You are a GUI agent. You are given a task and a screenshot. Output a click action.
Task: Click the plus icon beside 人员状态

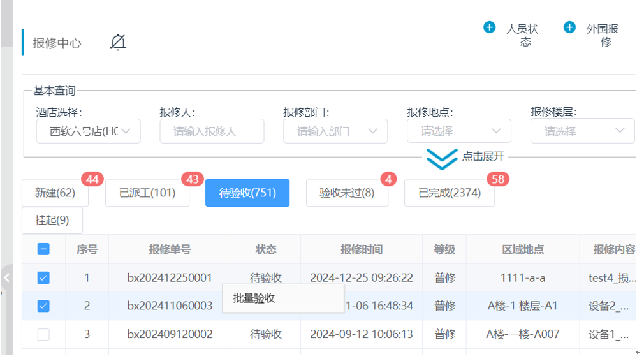click(489, 27)
